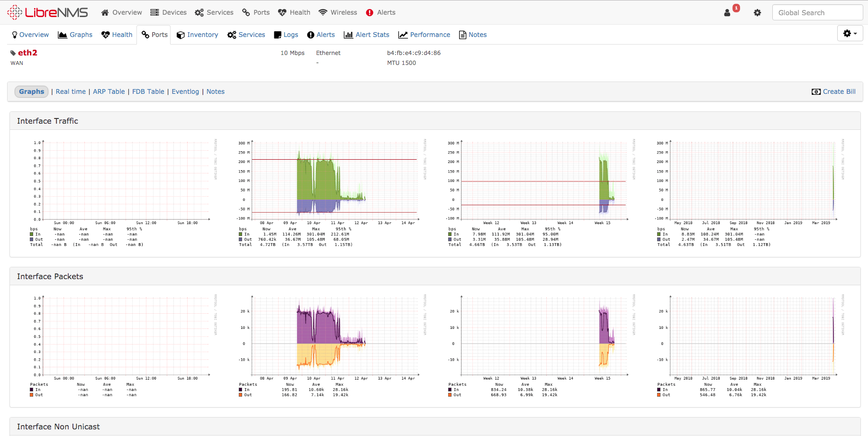The image size is (868, 436).
Task: Open the gear dropdown above the port tabs
Action: pyautogui.click(x=850, y=33)
